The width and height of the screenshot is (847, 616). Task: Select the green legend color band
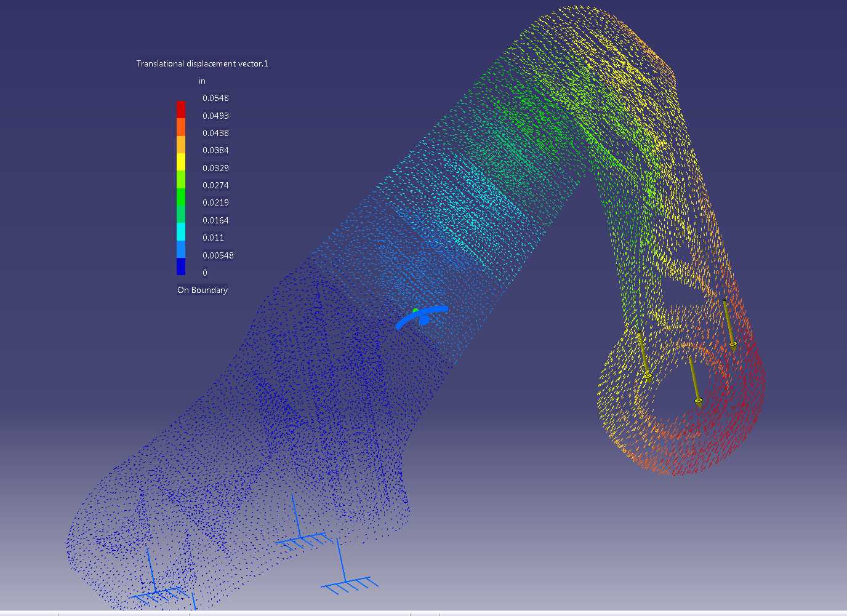tap(181, 197)
